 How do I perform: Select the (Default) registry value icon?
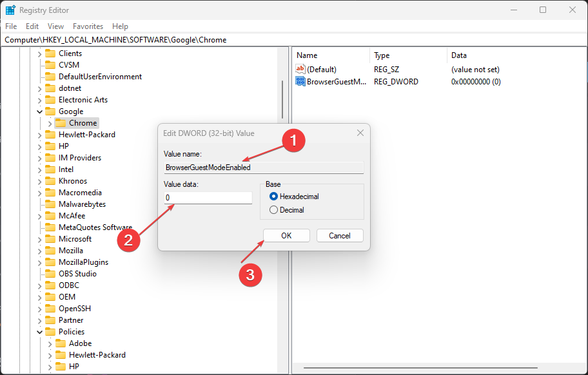point(300,69)
